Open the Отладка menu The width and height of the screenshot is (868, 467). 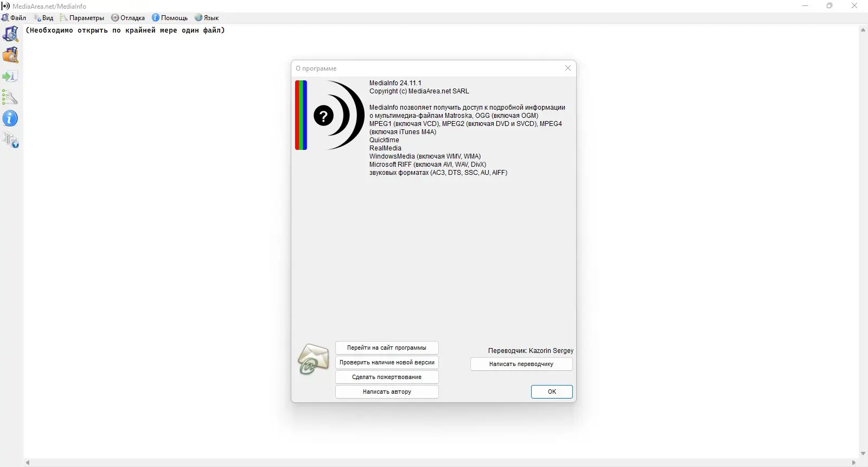tap(128, 18)
